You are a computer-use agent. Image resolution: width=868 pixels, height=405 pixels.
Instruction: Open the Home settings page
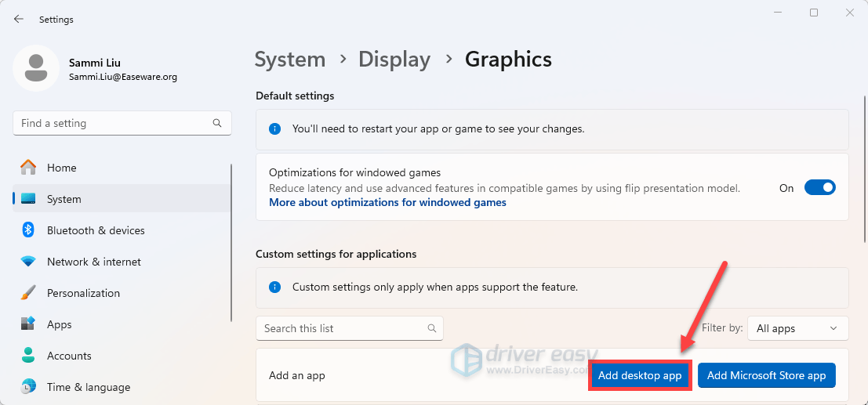(61, 168)
